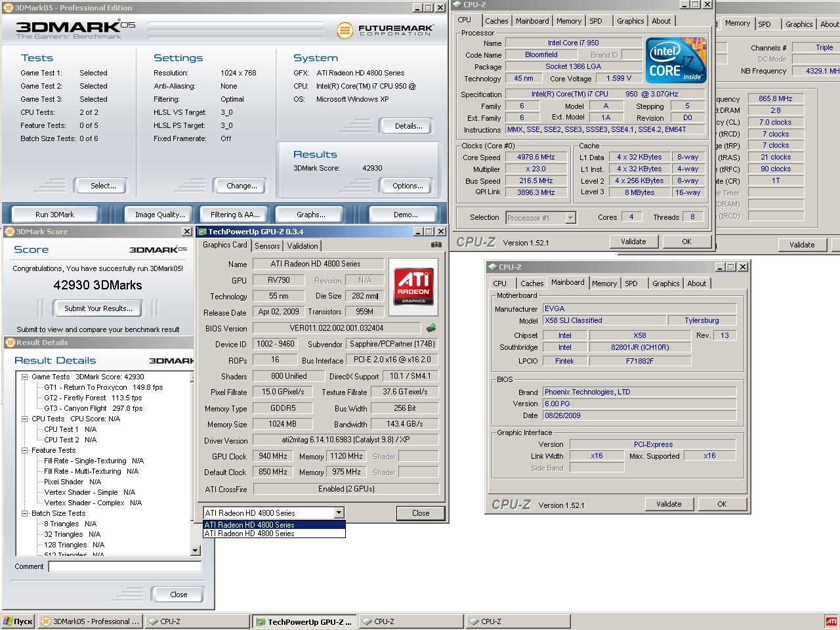Click the GPU-Z screenshot camera icon
The height and width of the screenshot is (630, 840).
tap(436, 245)
